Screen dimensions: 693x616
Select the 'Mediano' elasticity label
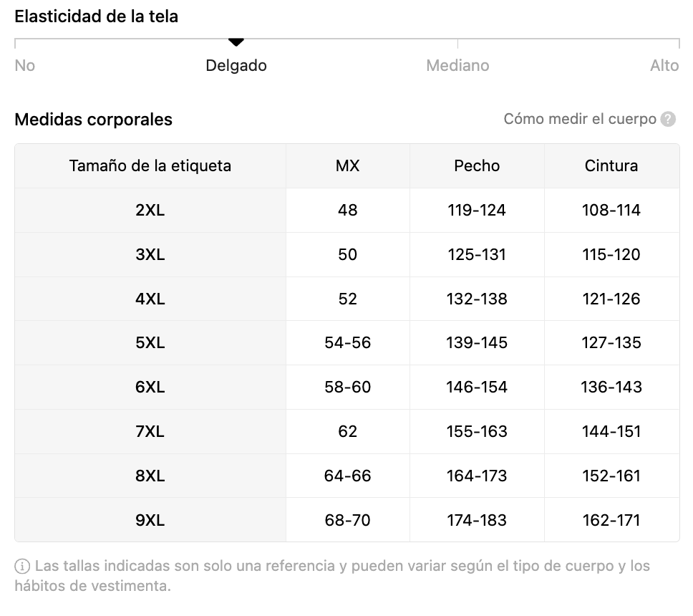[x=457, y=66]
